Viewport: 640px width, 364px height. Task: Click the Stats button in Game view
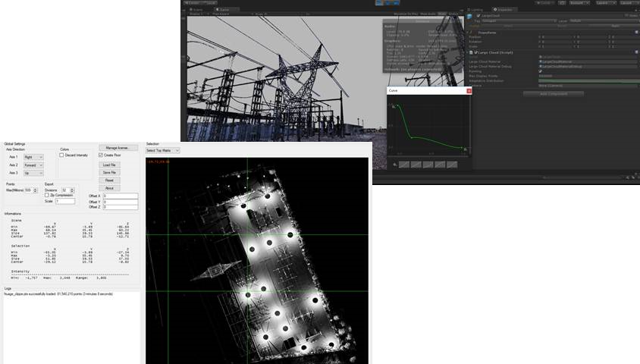(x=442, y=14)
